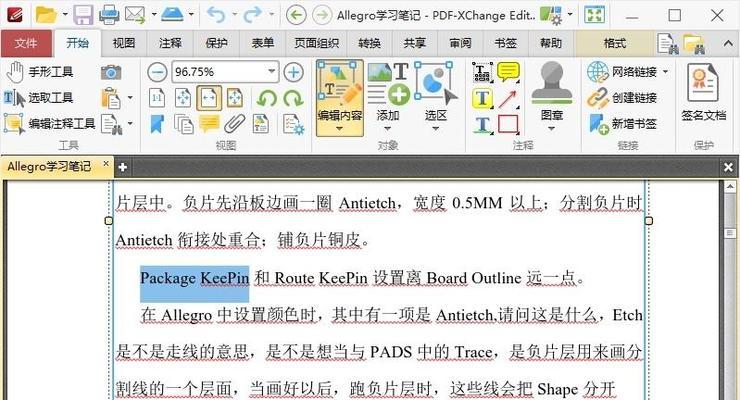
Task: Click the Scan icon
Action: [x=172, y=15]
